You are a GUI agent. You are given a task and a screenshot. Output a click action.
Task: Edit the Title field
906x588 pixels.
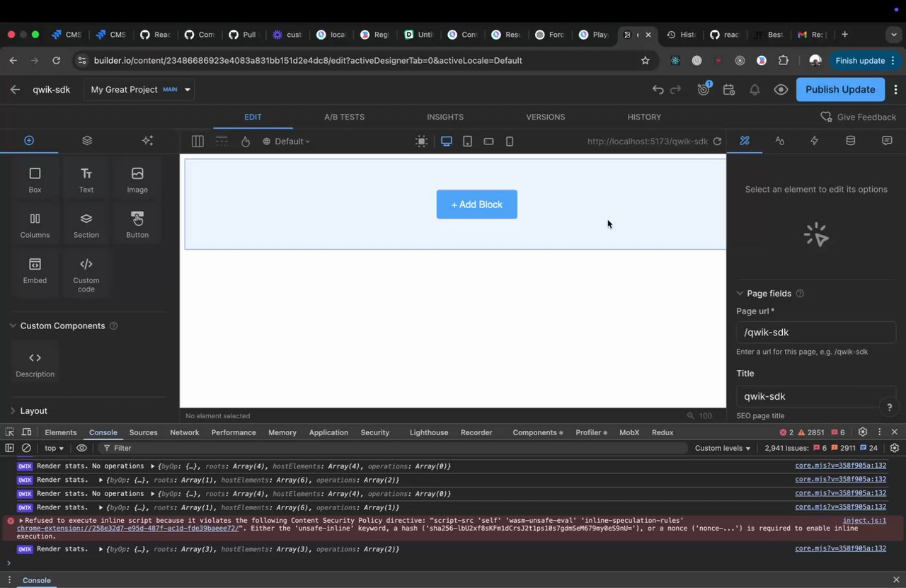pyautogui.click(x=816, y=396)
